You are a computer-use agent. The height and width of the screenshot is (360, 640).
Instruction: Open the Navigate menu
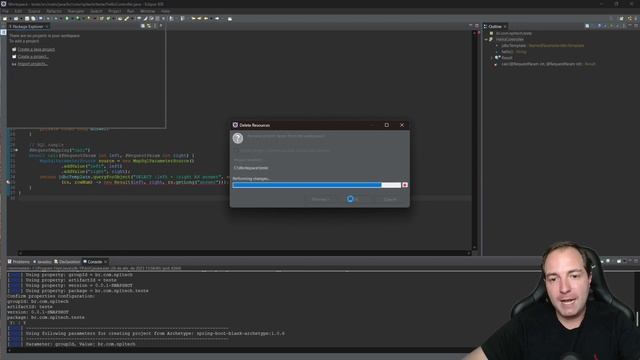coord(76,11)
